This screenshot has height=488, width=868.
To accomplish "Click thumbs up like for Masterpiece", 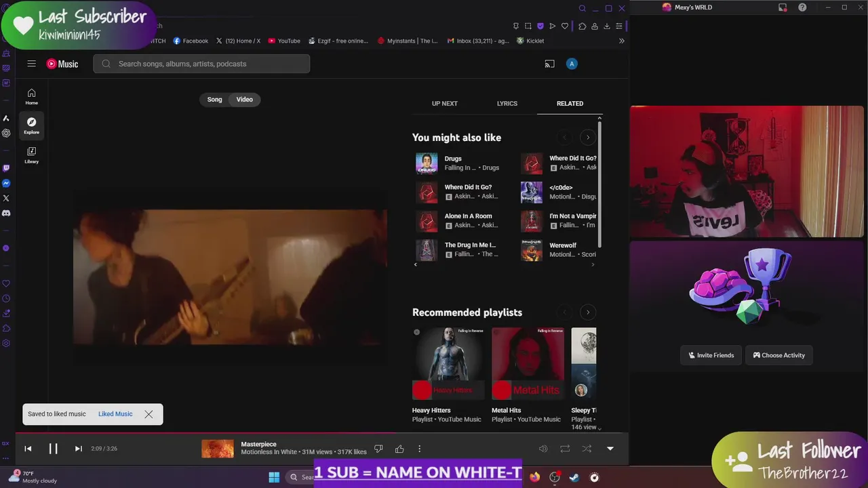I will pyautogui.click(x=399, y=449).
